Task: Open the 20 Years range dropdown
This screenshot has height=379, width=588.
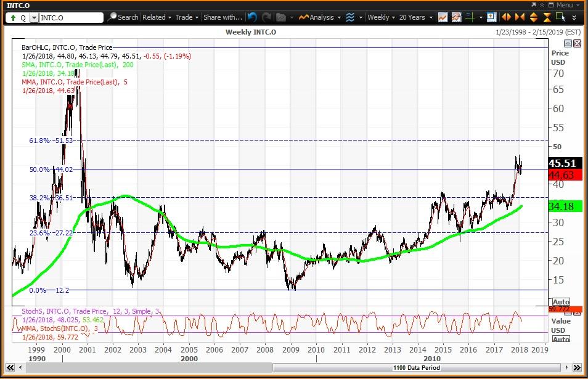Action: 416,17
